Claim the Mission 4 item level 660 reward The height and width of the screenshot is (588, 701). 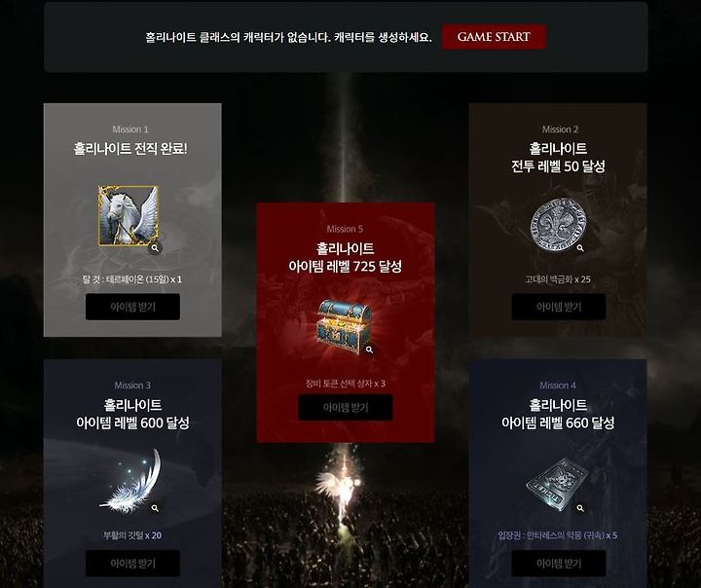click(x=559, y=564)
